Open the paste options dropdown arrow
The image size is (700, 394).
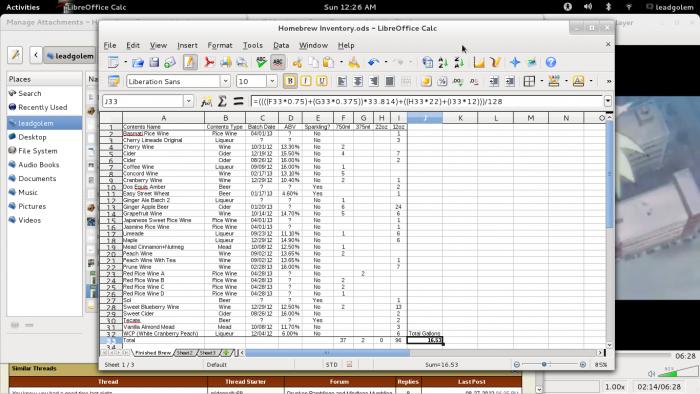click(342, 62)
